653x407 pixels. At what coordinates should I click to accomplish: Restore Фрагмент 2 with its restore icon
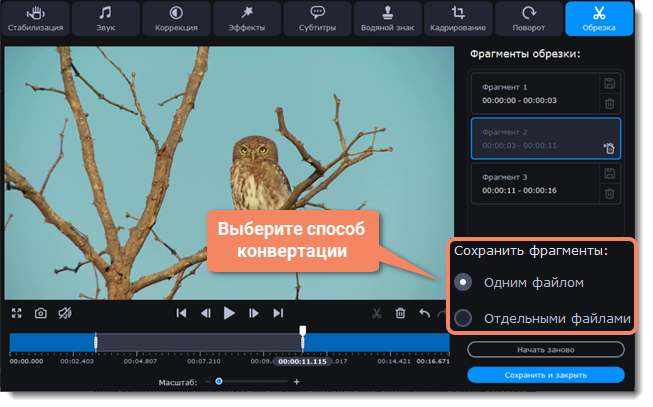(x=608, y=148)
